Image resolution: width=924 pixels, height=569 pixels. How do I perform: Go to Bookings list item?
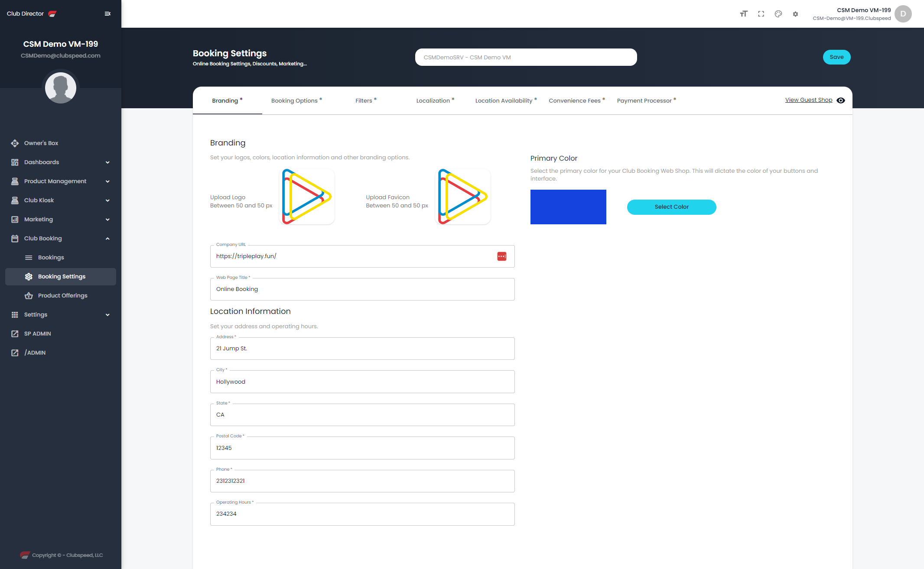point(61,258)
